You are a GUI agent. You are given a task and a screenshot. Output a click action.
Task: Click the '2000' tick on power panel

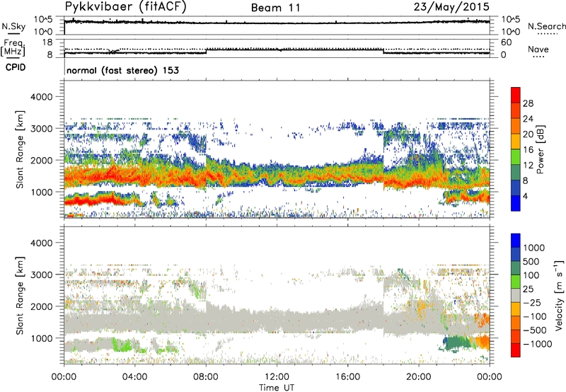click(41, 160)
